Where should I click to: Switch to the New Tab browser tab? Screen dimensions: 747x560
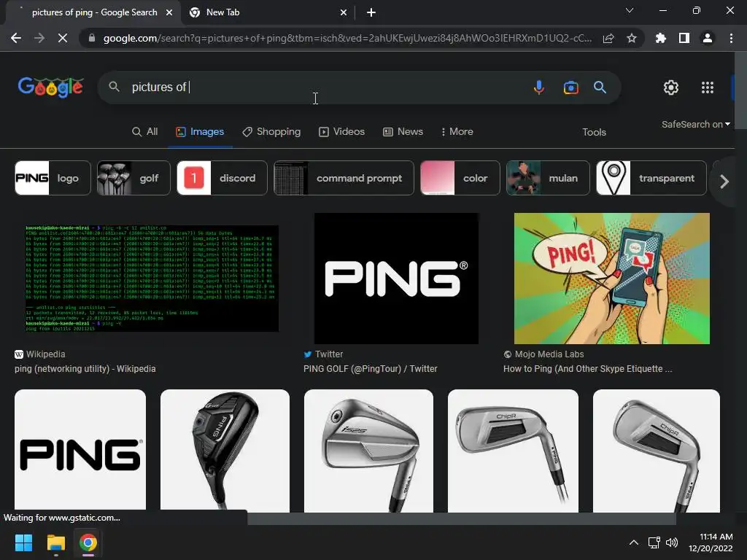click(268, 12)
